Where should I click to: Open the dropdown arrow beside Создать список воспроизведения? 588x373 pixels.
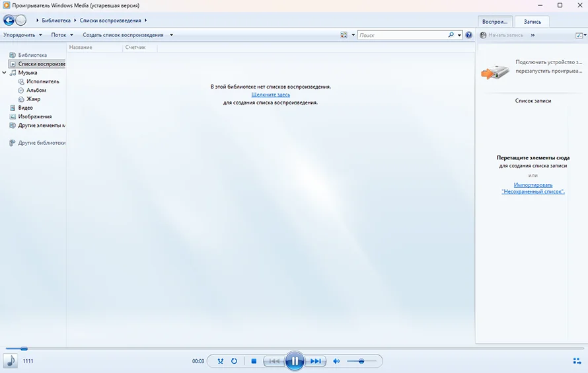coord(171,35)
